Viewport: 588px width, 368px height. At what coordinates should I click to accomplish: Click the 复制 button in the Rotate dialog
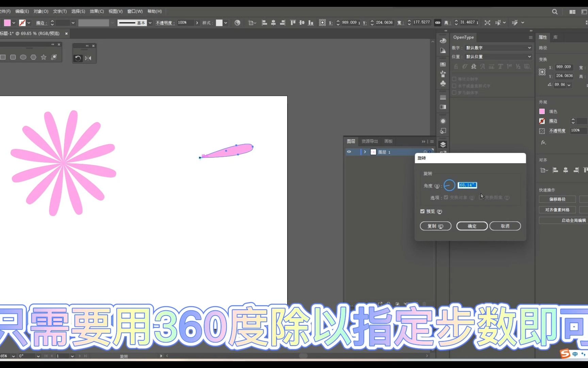[436, 226]
